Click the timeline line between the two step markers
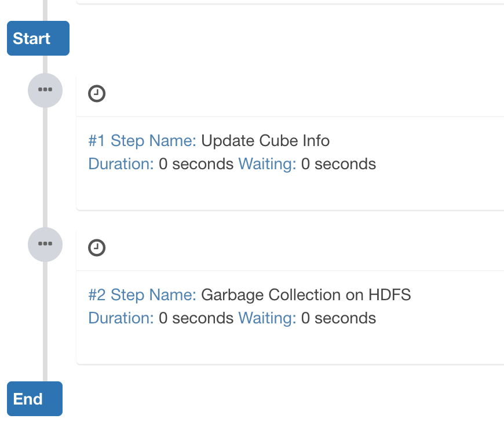Viewport: 504px width, 437px height. tap(45, 167)
